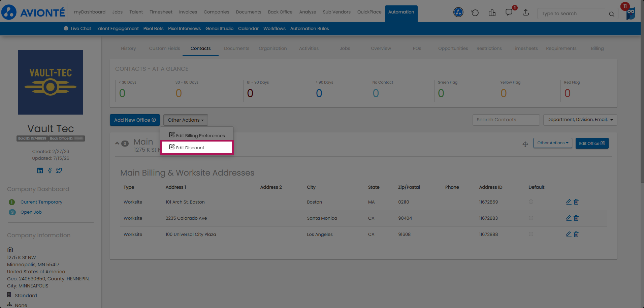Delete the 100 Universal City Plaza row

pyautogui.click(x=576, y=234)
